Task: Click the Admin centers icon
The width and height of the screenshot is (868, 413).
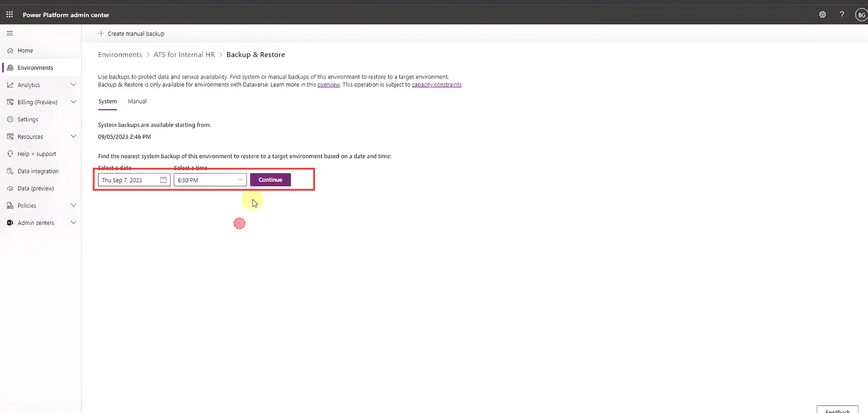Action: [x=10, y=223]
